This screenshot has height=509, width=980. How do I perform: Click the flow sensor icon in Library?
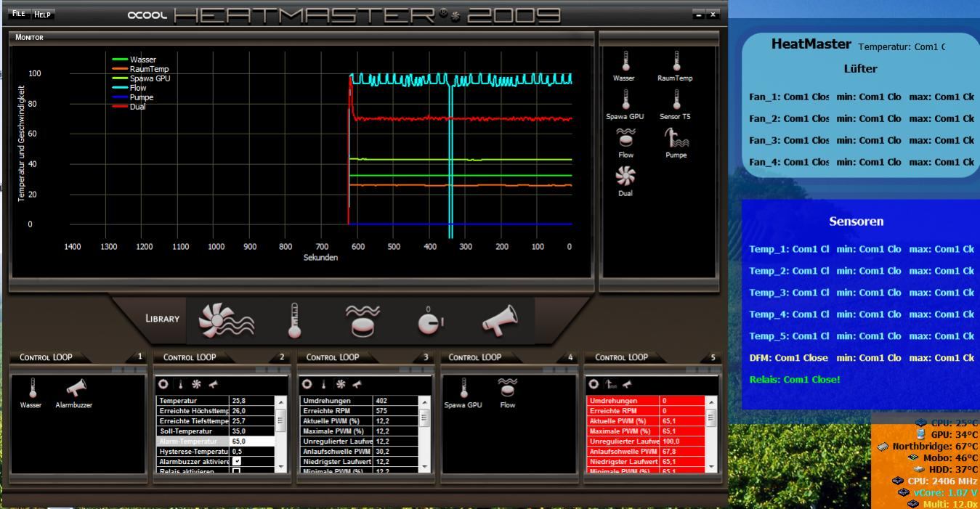click(361, 321)
